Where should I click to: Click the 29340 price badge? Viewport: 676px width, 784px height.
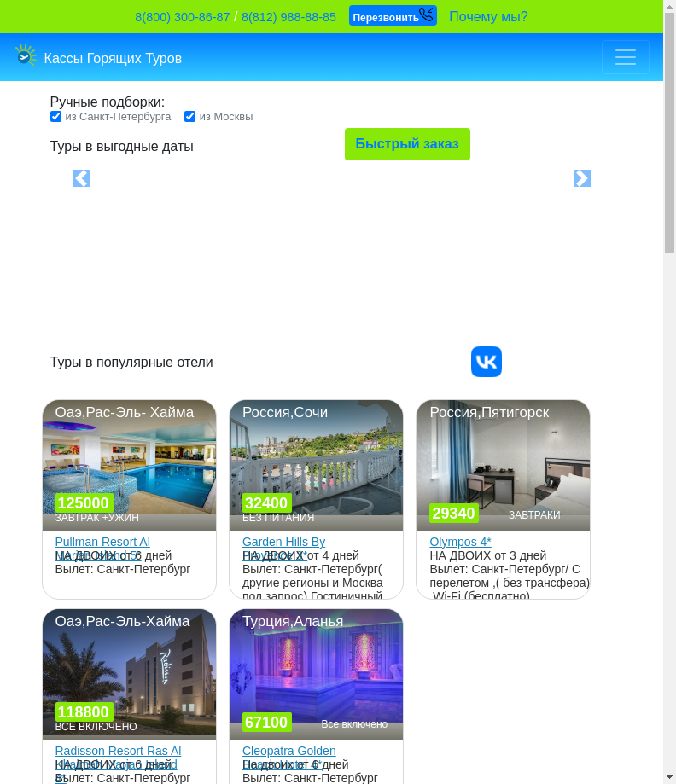(453, 513)
